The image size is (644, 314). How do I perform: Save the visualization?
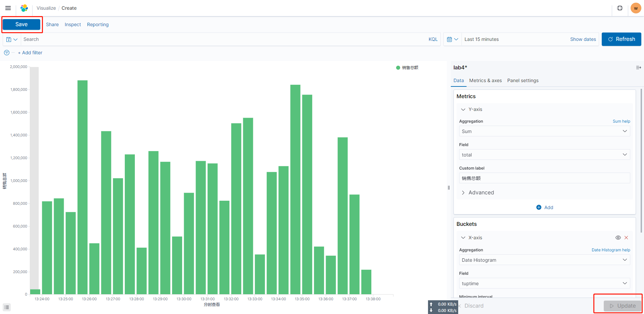21,24
